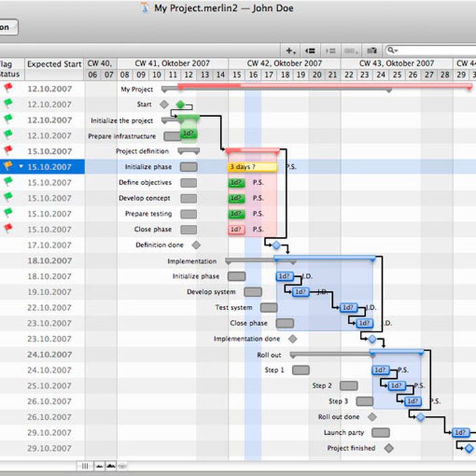Click the Launch party label text

[344, 433]
